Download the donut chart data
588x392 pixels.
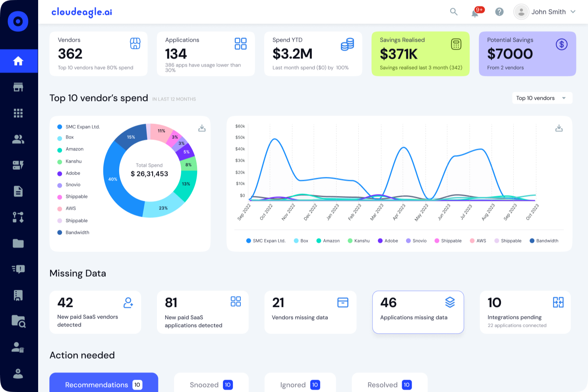click(x=202, y=128)
